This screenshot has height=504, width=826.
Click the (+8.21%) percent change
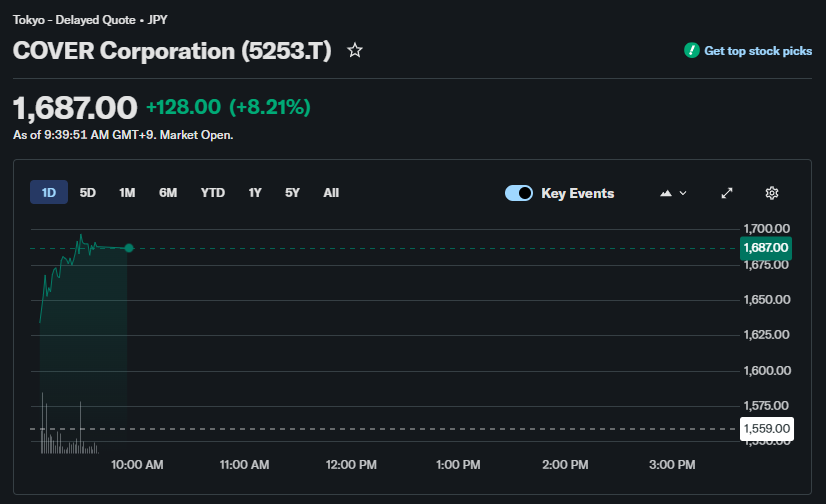pyautogui.click(x=270, y=107)
